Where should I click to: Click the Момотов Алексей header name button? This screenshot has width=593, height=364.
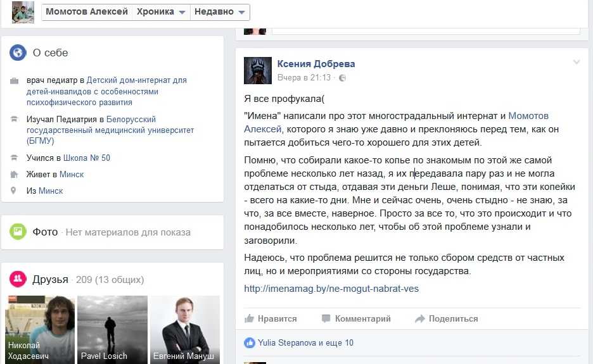click(x=87, y=12)
